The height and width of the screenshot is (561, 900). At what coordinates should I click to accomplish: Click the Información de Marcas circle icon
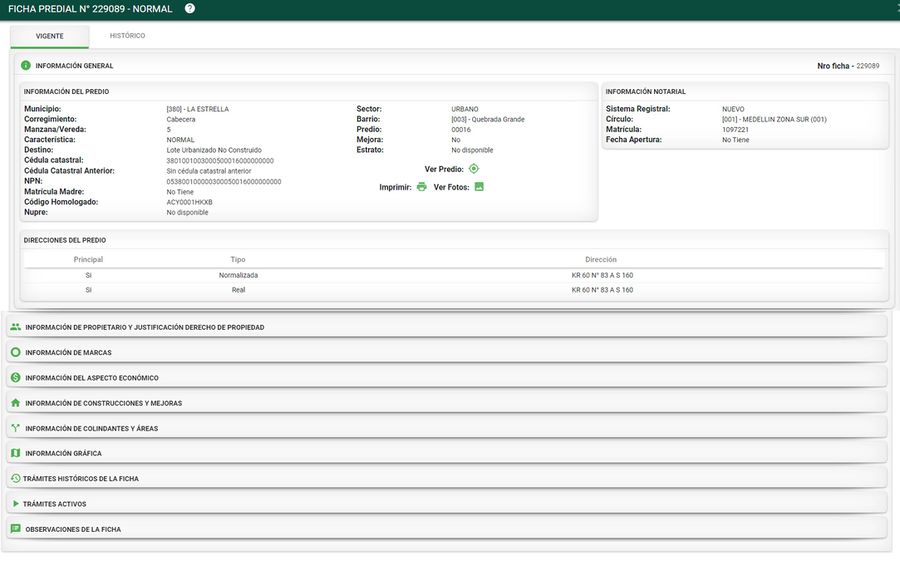click(15, 352)
